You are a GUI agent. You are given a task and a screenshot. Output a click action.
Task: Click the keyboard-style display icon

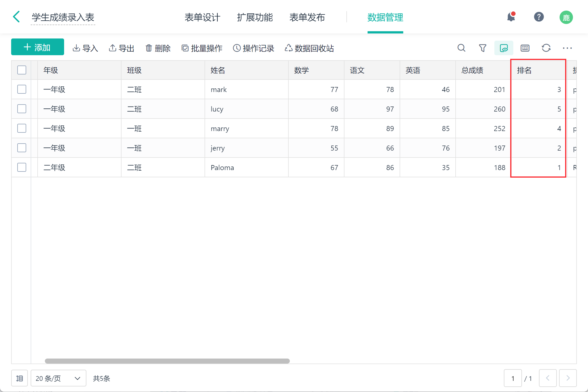(525, 48)
